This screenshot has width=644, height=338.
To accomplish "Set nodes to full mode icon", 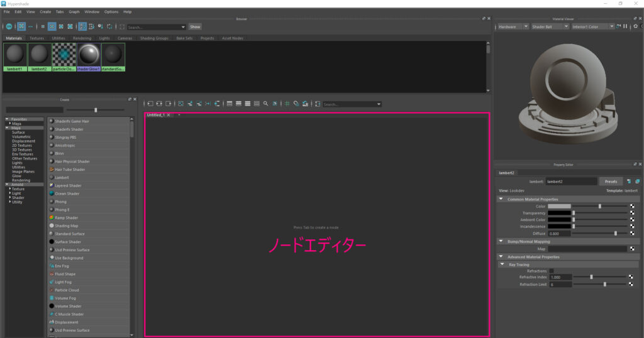I will point(248,104).
